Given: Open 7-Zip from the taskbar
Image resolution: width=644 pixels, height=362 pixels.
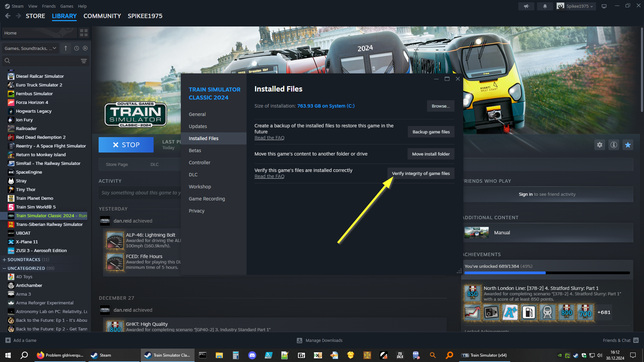Looking at the screenshot, I should click(x=301, y=355).
